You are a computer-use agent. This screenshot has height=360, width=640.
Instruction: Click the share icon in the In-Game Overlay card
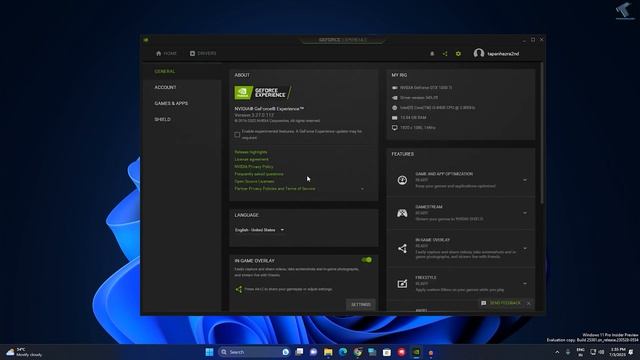tap(239, 289)
